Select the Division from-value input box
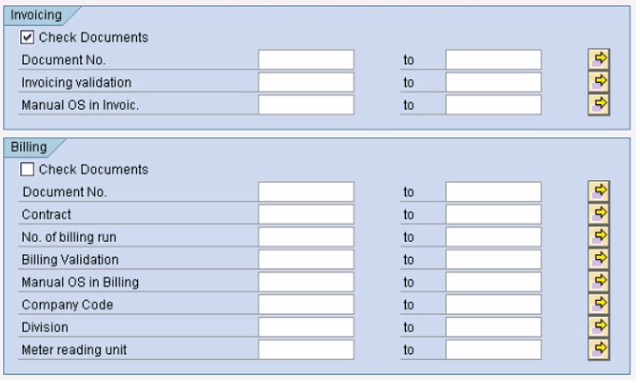 click(x=308, y=329)
